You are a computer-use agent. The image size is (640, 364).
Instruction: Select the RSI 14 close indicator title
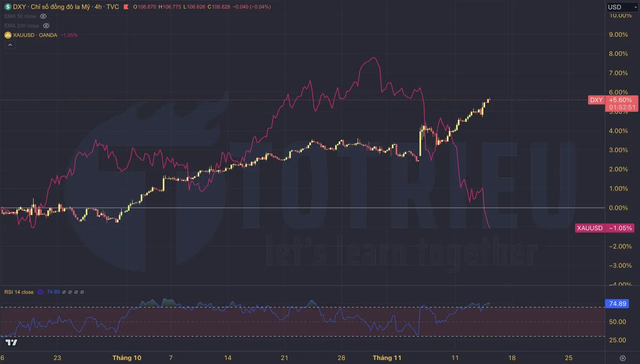click(x=19, y=292)
